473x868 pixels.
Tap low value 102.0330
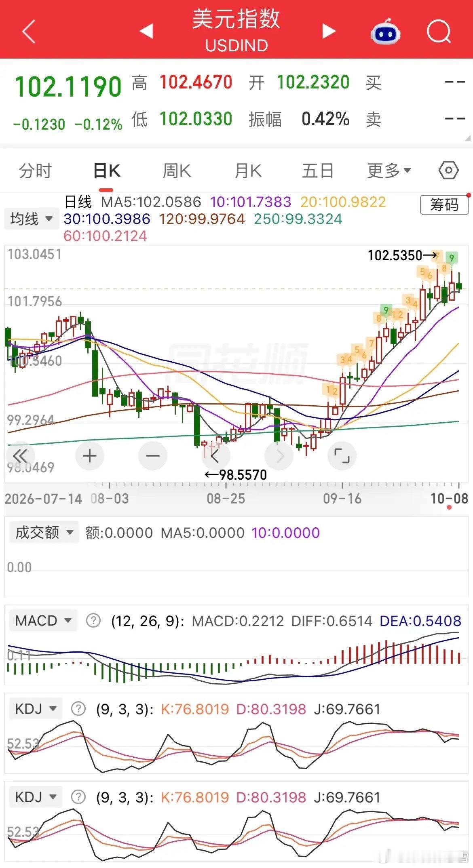coord(196,119)
